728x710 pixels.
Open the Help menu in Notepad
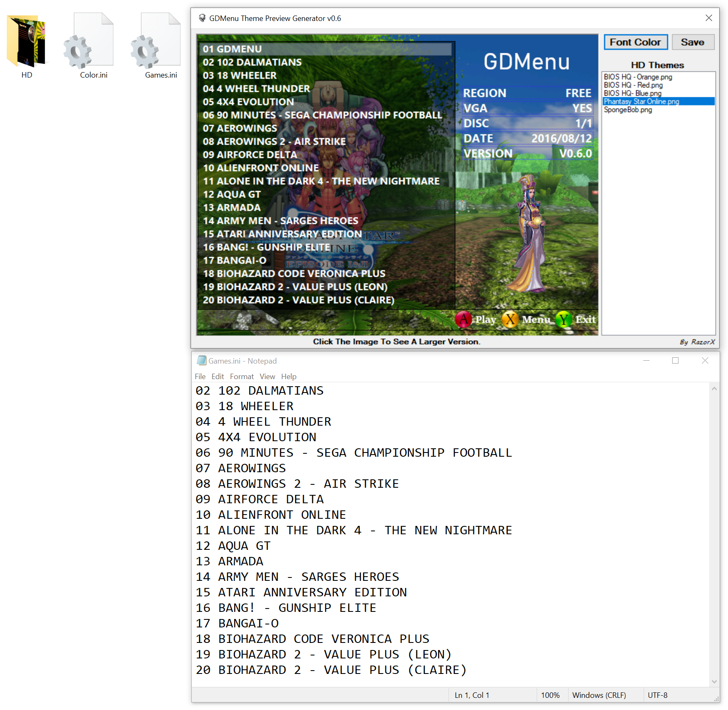[x=289, y=376]
